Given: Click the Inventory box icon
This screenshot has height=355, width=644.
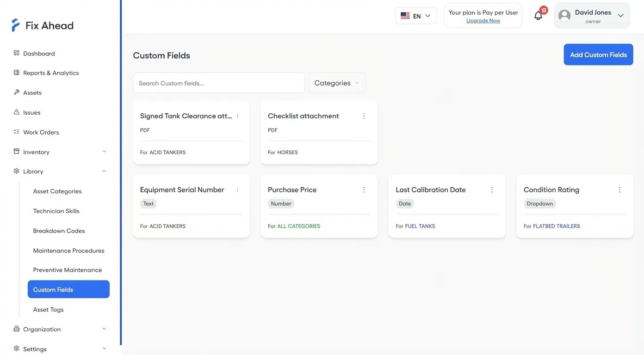Looking at the screenshot, I should tap(17, 152).
